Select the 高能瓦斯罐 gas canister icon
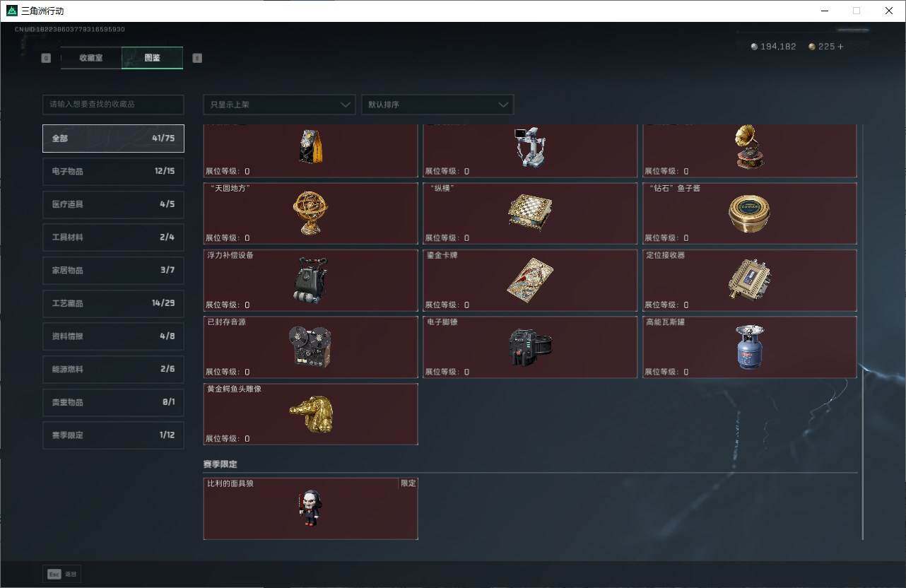Viewport: 906px width, 588px height. (750, 347)
